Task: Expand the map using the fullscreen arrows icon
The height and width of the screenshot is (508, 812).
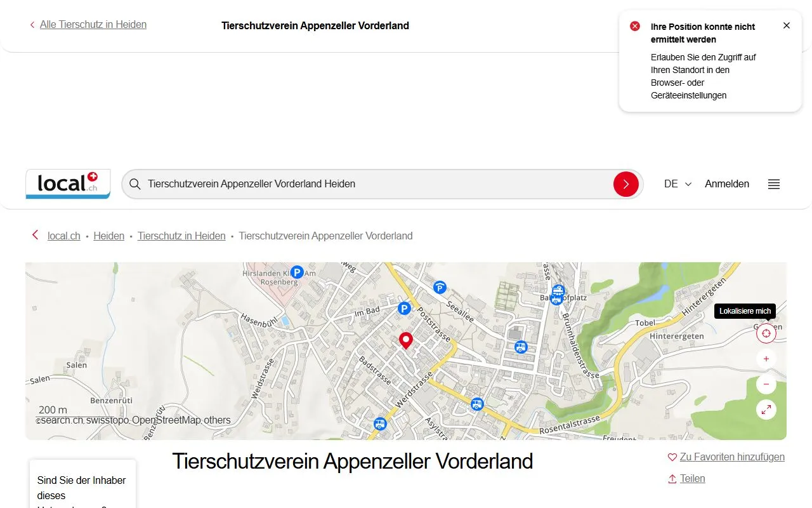Action: [x=766, y=410]
